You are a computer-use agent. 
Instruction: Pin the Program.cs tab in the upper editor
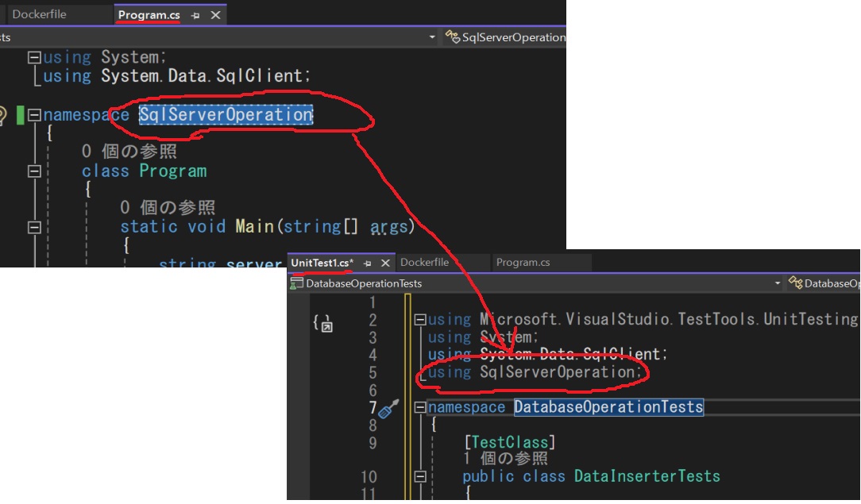tap(195, 15)
